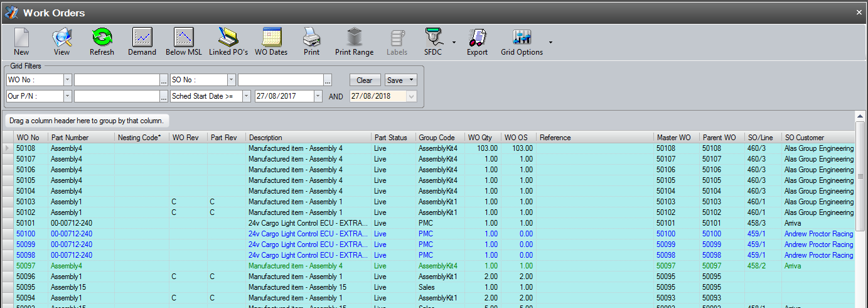Open Linked PO's from toolbar
The image size is (868, 308).
click(x=228, y=41)
